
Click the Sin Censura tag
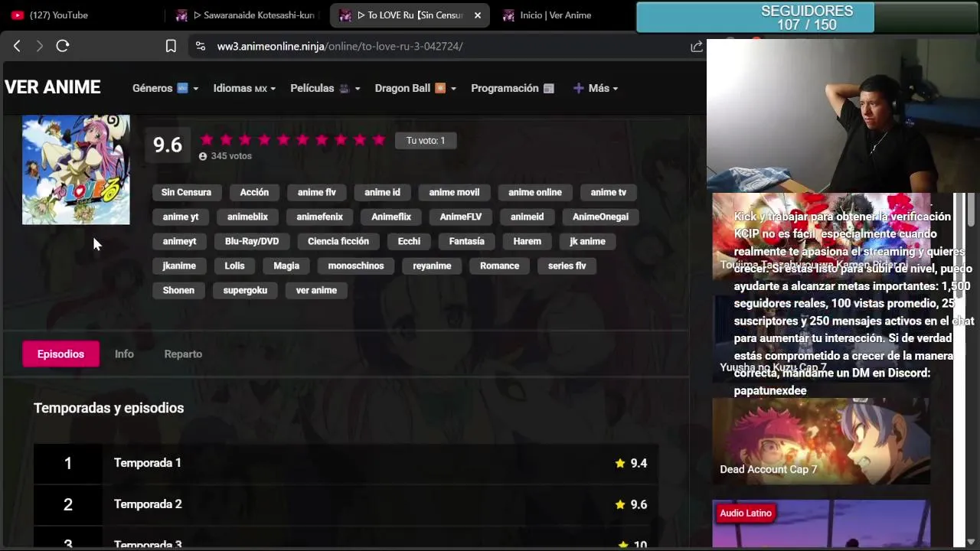(186, 192)
